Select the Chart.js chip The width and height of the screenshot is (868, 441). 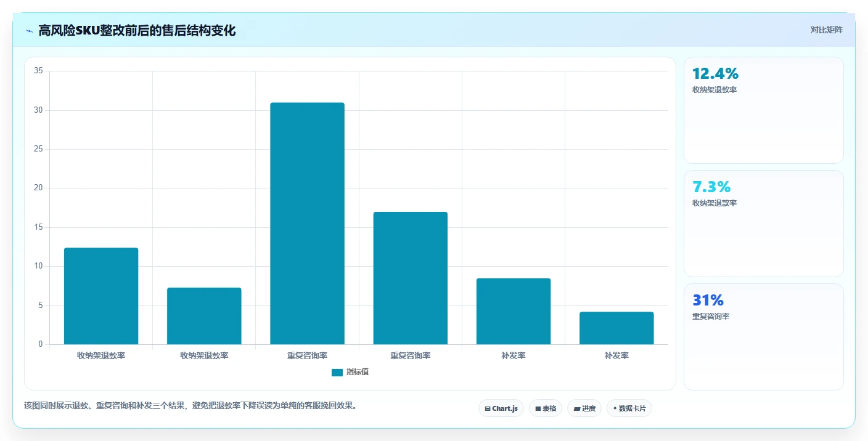click(x=501, y=408)
